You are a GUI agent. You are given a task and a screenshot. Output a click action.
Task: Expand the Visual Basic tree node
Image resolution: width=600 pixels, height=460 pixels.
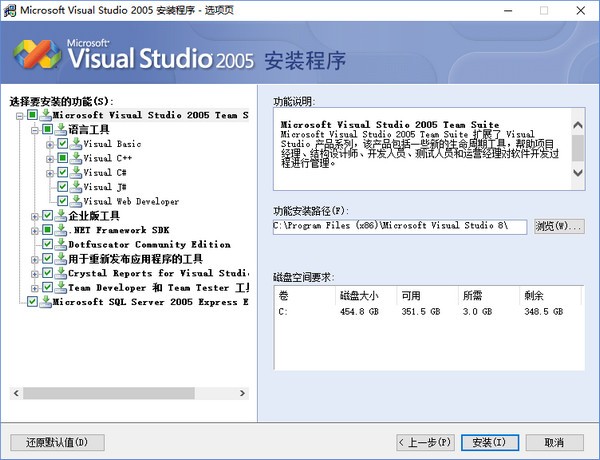(x=50, y=145)
